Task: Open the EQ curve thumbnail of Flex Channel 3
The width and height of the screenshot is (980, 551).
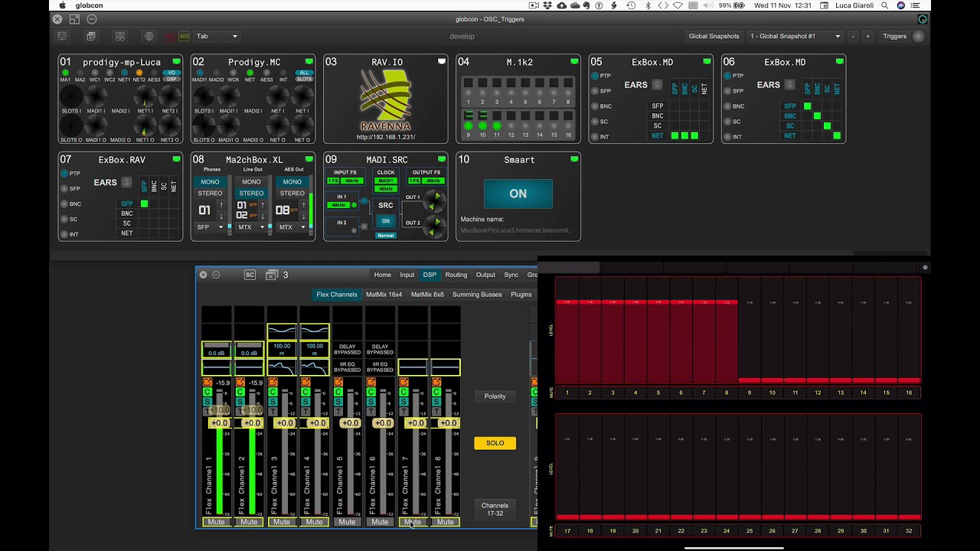Action: click(x=282, y=331)
